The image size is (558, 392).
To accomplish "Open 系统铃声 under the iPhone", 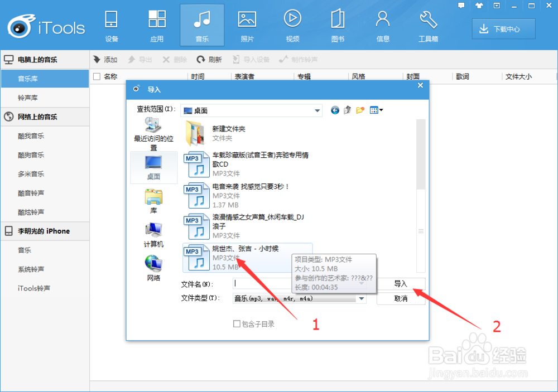I will [x=45, y=269].
